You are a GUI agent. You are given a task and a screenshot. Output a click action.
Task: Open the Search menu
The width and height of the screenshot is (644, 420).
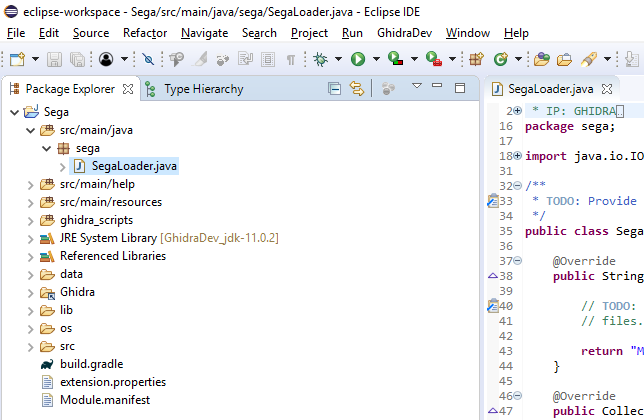[x=259, y=33]
